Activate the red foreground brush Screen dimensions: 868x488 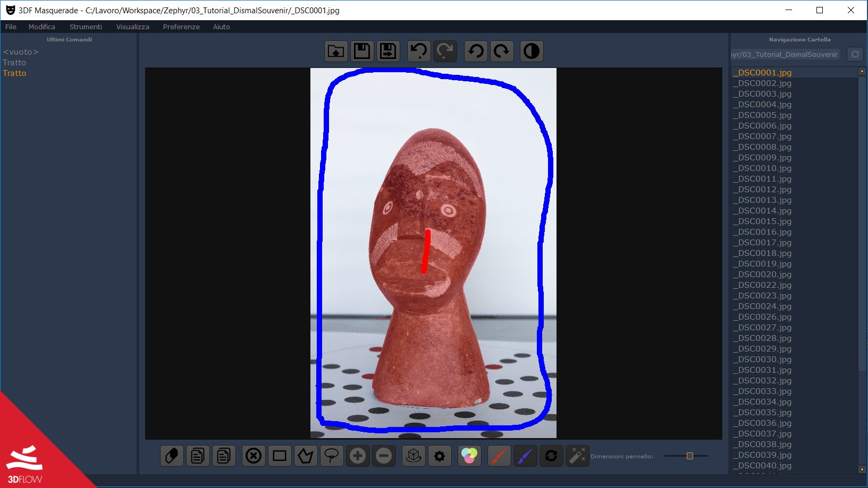(499, 456)
